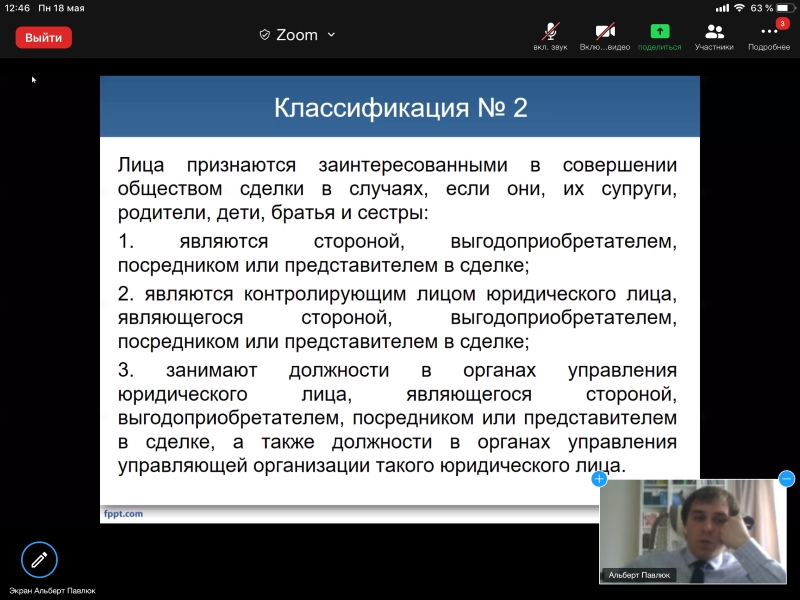Screen dimensions: 800x600
Task: Expand video thumbnail with blue plus icon
Action: tap(599, 479)
